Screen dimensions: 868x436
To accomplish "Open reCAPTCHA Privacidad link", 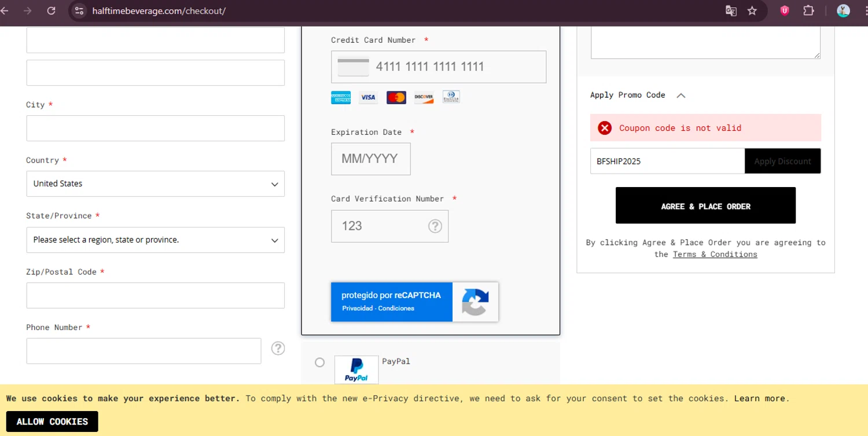I will [x=358, y=308].
